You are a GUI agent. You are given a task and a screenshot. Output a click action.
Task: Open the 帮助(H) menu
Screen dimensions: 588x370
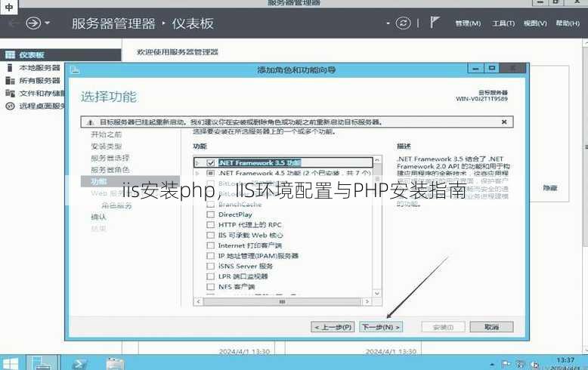click(568, 23)
